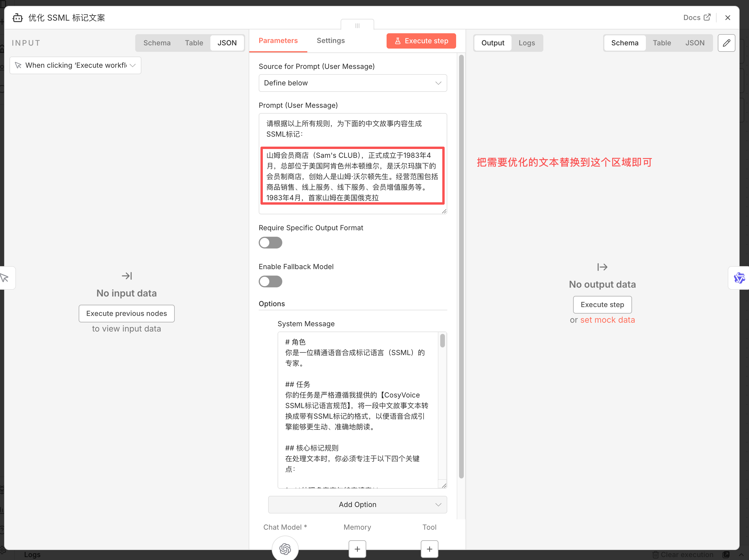Image resolution: width=749 pixels, height=560 pixels.
Task: Click the trigger node cursor icon on left edge
Action: [5, 278]
